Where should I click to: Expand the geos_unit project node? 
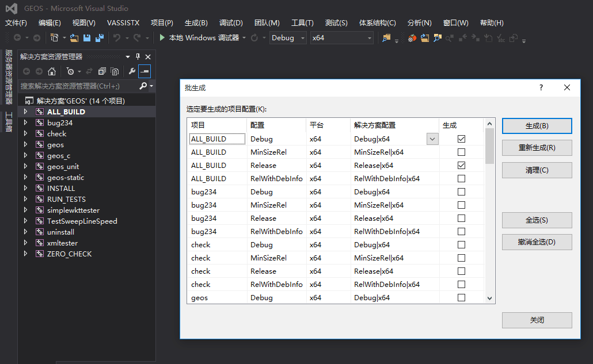[25, 166]
